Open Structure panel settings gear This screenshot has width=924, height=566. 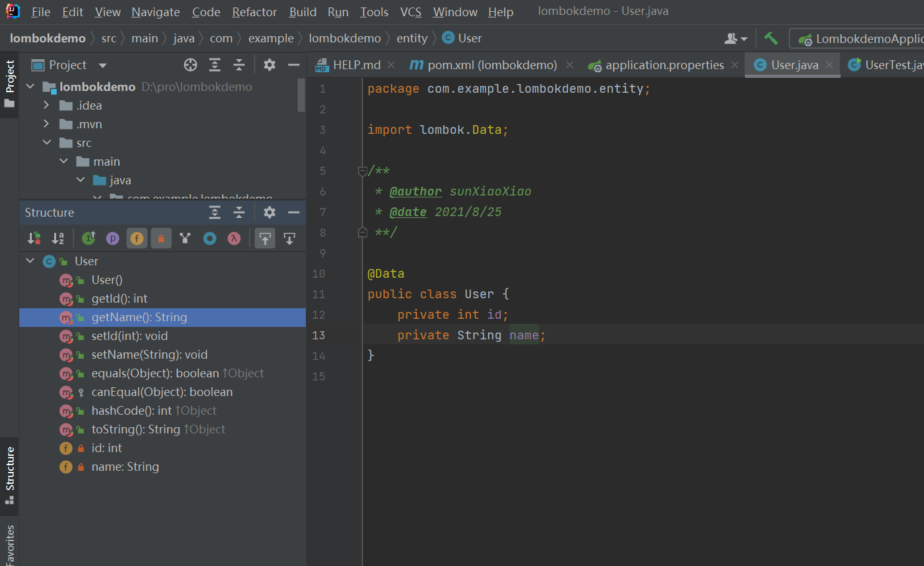(270, 212)
